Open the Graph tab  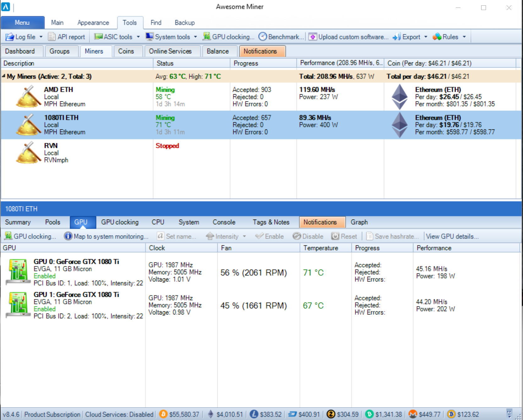(x=359, y=222)
